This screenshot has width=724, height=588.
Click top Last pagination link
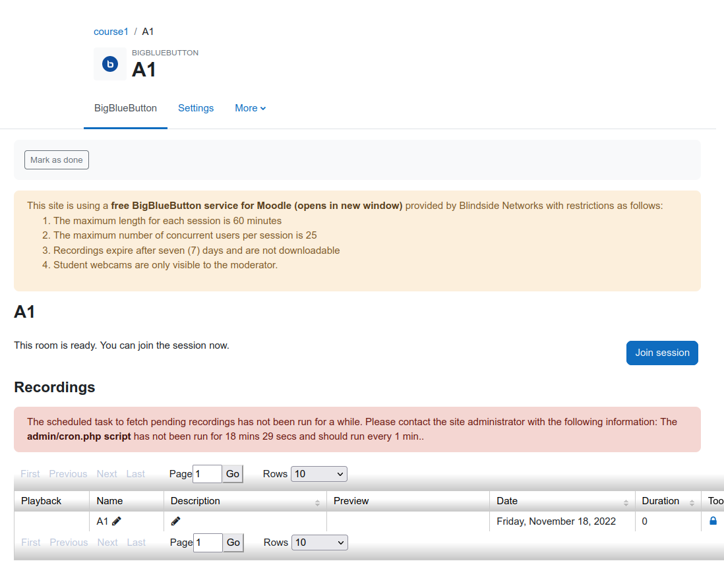(135, 474)
